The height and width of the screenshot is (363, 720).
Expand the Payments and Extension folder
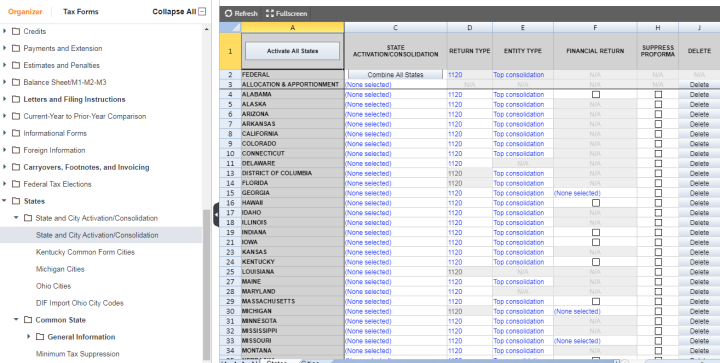click(x=5, y=48)
